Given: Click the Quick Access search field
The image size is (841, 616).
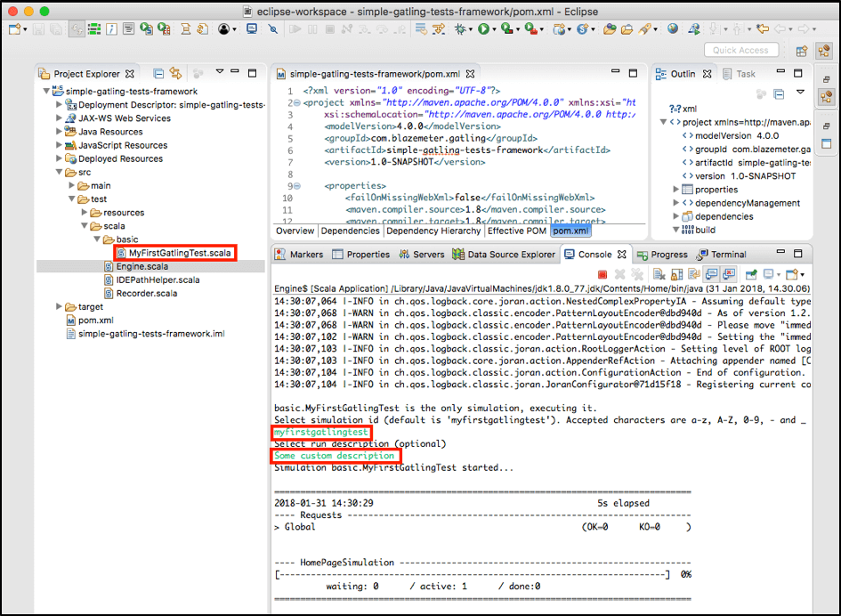Looking at the screenshot, I should 740,50.
